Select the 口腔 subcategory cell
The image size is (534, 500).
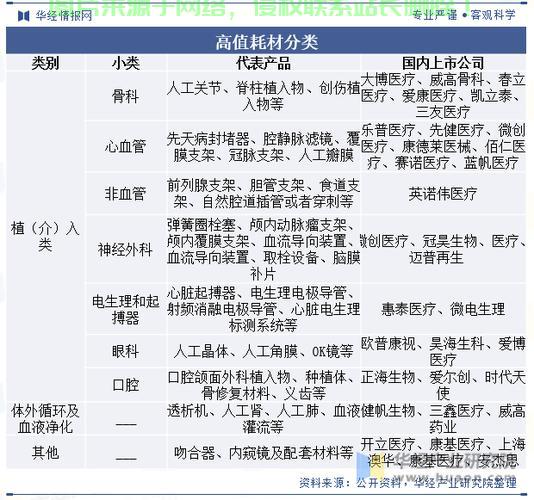click(x=126, y=385)
